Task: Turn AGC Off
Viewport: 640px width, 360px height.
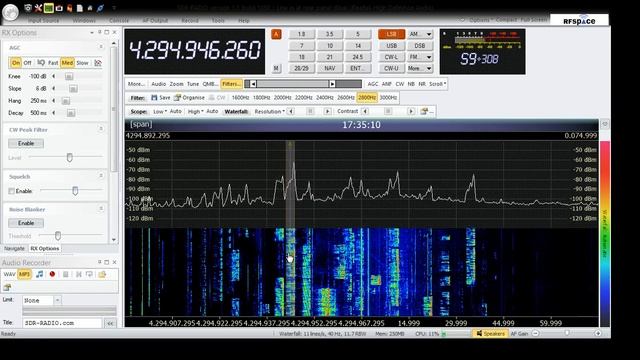Action: tap(27, 63)
